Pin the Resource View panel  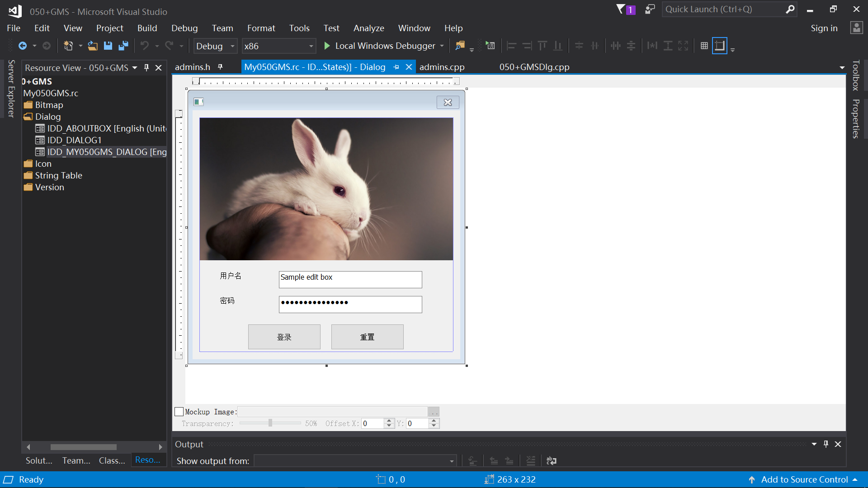coord(146,67)
